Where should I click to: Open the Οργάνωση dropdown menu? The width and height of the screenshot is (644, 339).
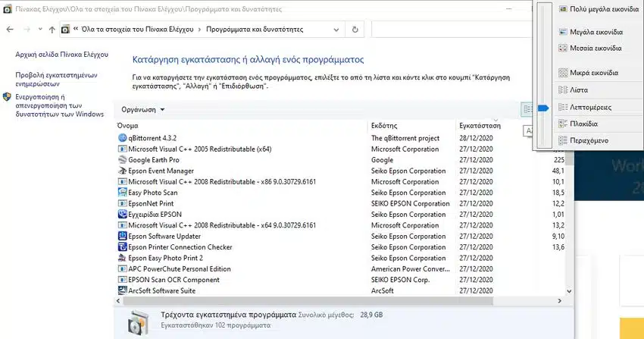[x=143, y=110]
